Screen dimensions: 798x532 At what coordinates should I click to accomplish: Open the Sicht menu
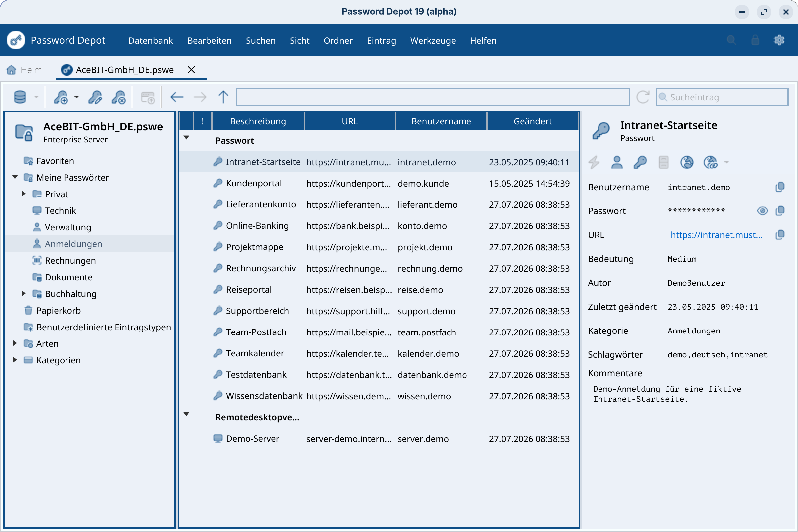pyautogui.click(x=299, y=40)
